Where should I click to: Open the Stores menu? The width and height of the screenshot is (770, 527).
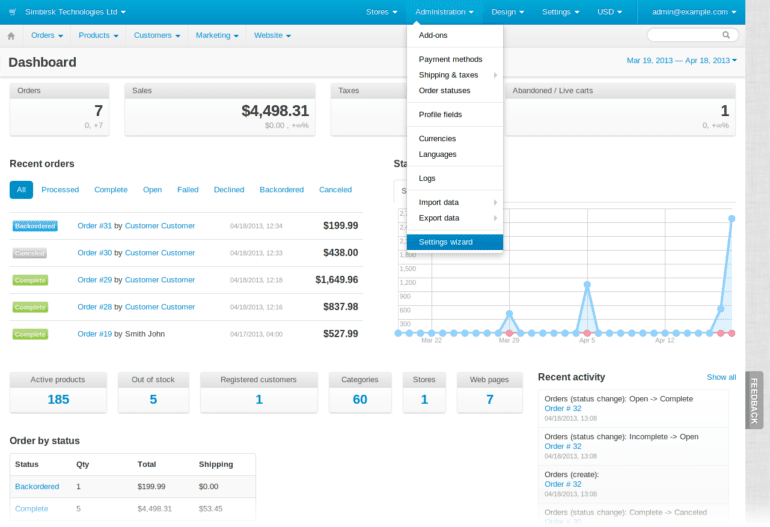coord(382,12)
